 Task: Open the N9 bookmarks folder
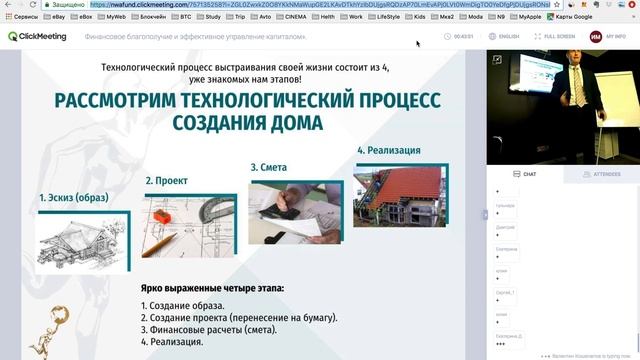[496, 17]
